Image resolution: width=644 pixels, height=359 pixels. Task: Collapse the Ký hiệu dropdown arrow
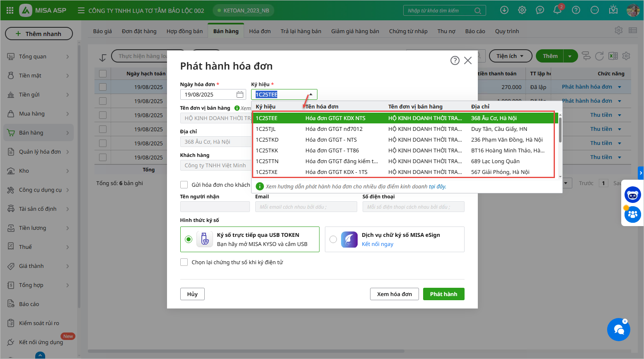coord(311,94)
